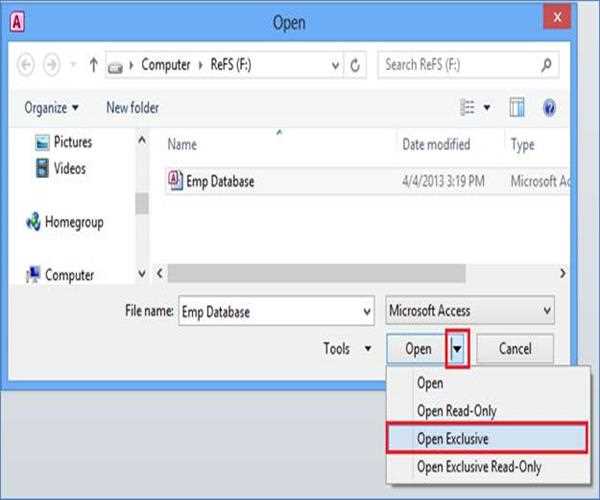The image size is (600, 500).
Task: Select Computer in the navigation pane
Action: point(60,275)
